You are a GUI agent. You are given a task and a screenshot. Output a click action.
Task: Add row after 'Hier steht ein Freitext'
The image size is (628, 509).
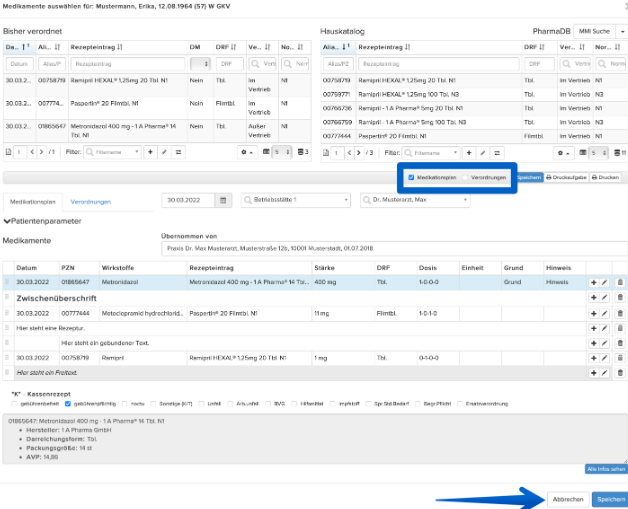pyautogui.click(x=594, y=373)
